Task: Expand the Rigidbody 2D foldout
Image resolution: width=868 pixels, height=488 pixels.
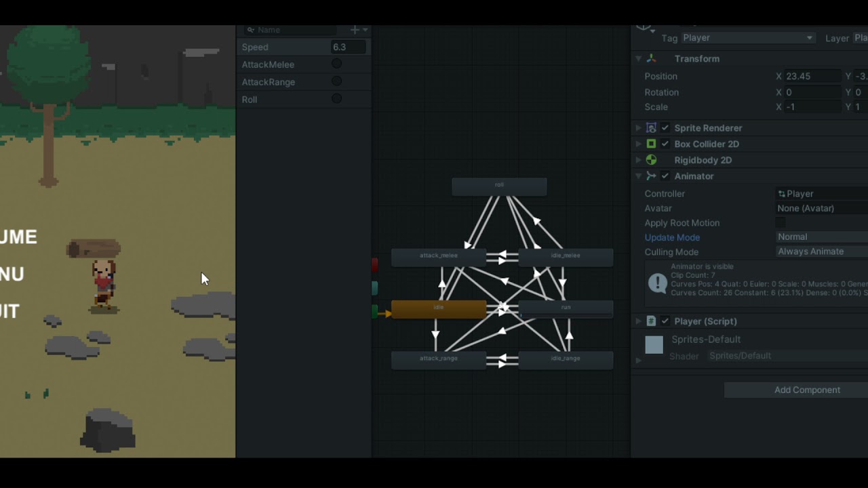Action: point(638,160)
